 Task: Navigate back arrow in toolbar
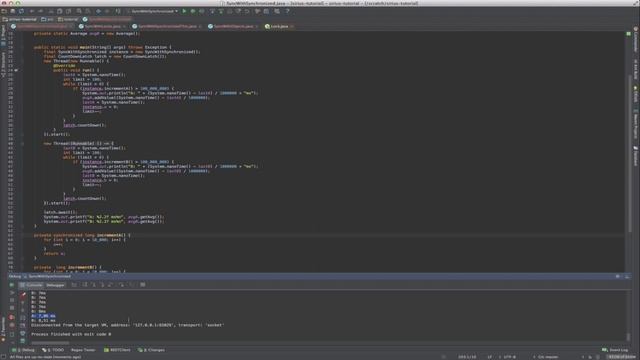(98, 11)
